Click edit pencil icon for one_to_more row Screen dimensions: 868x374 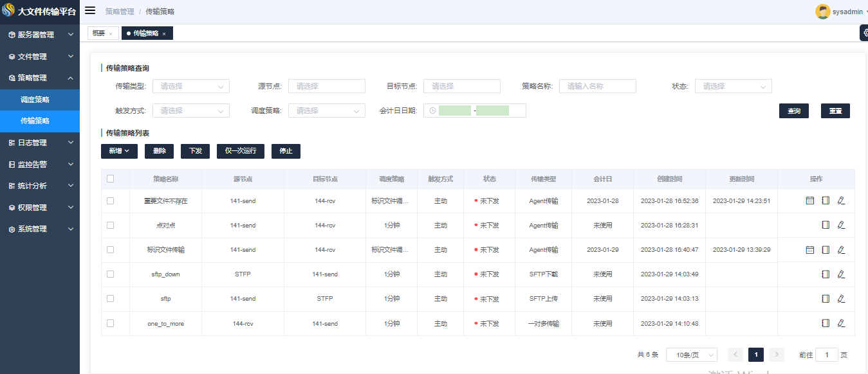click(x=841, y=323)
